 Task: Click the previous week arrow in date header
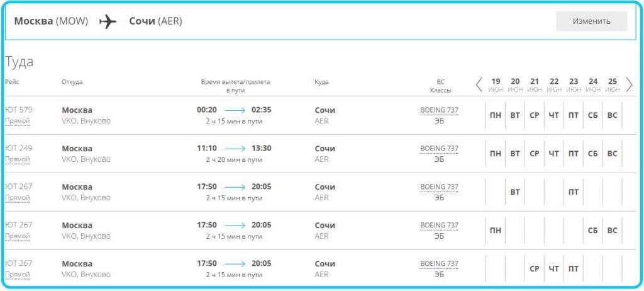coord(479,84)
